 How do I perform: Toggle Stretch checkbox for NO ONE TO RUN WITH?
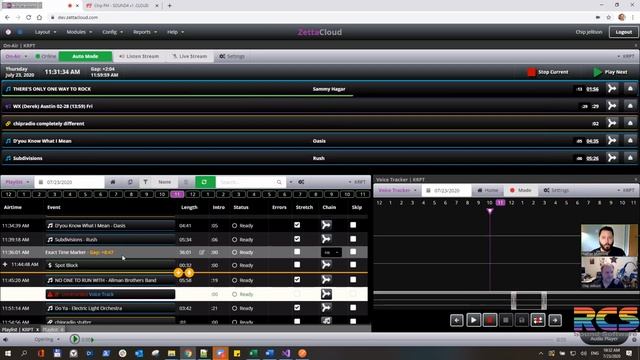297,280
